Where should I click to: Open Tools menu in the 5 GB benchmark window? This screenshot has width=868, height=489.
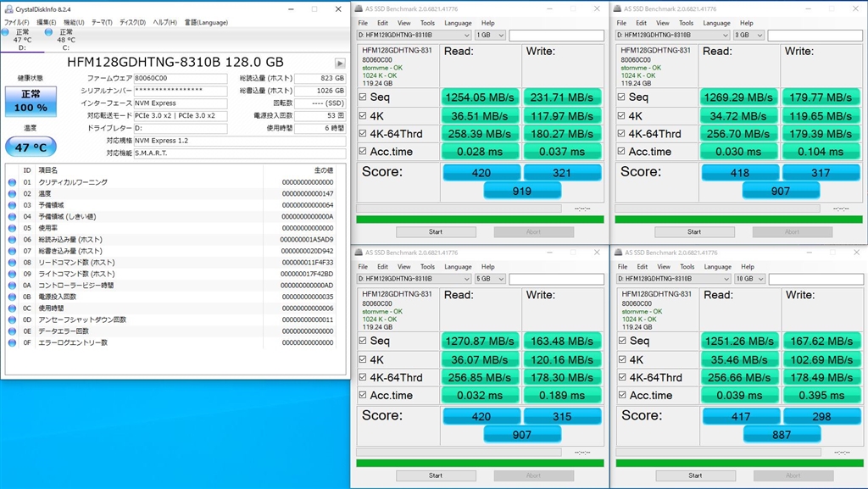click(x=427, y=266)
